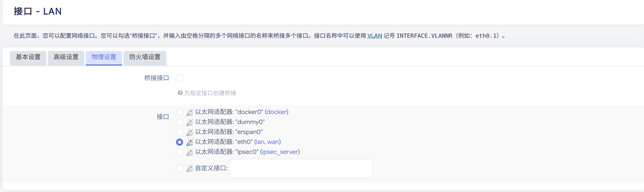Viewport: 644px width, 192px height.
Task: Select the 自定义接口 radio button
Action: pyautogui.click(x=180, y=168)
